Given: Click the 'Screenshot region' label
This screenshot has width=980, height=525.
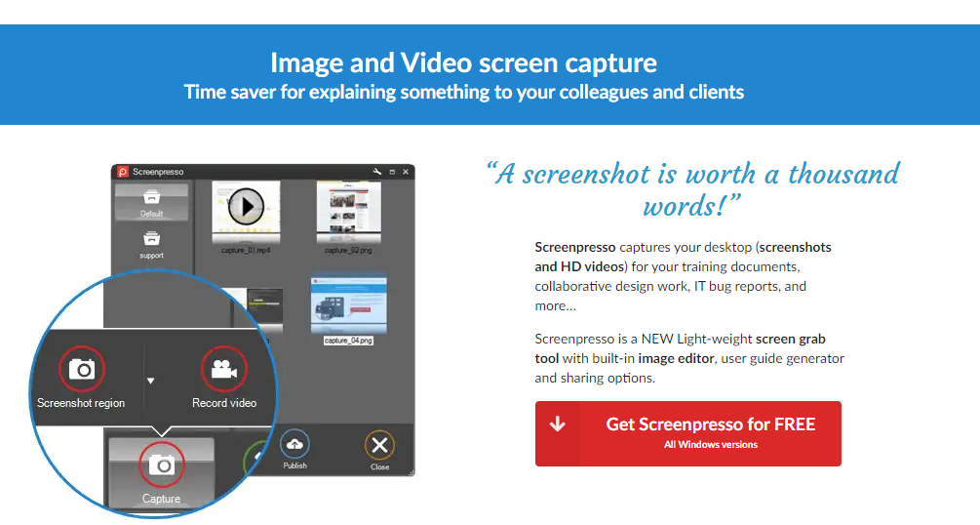Looking at the screenshot, I should tap(81, 403).
